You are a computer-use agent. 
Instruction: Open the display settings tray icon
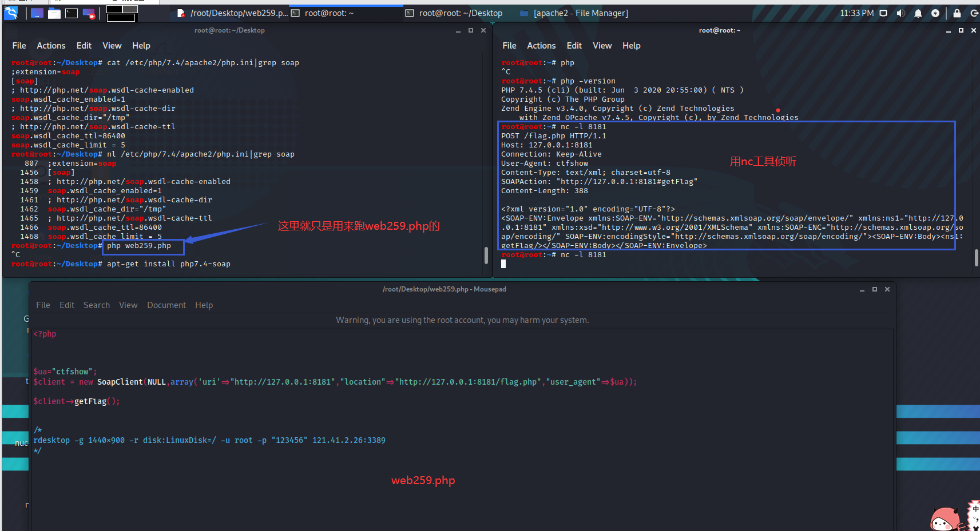(883, 13)
